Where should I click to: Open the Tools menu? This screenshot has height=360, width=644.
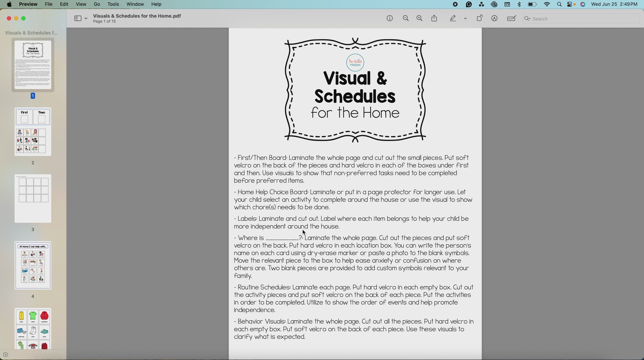113,4
